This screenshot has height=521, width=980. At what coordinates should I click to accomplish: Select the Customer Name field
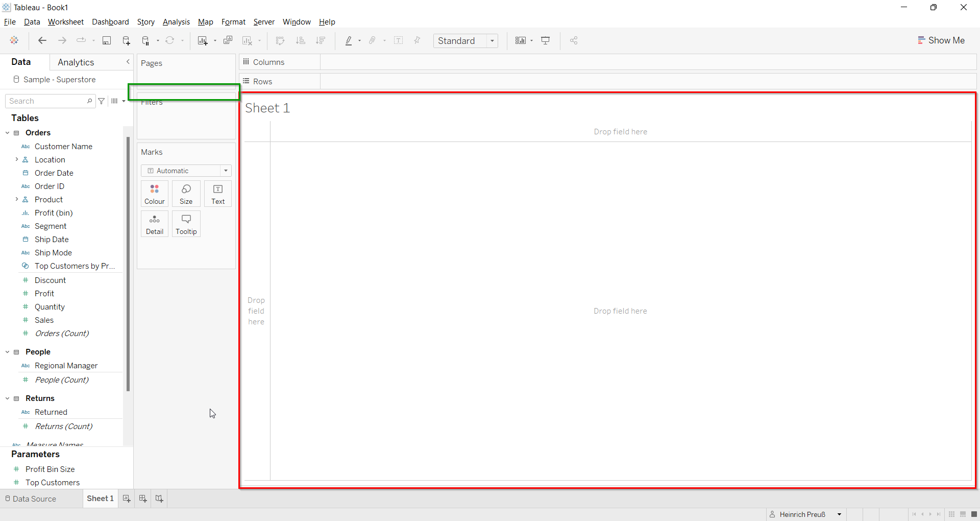pyautogui.click(x=63, y=147)
